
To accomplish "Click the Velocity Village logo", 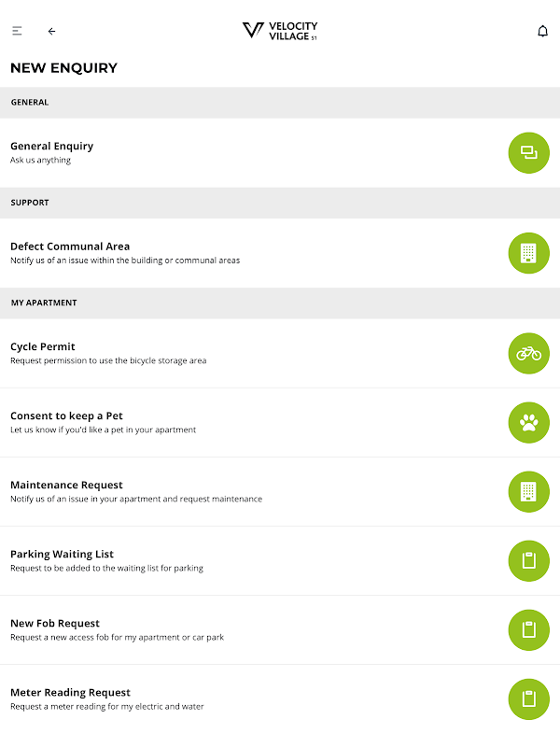I will [x=280, y=31].
